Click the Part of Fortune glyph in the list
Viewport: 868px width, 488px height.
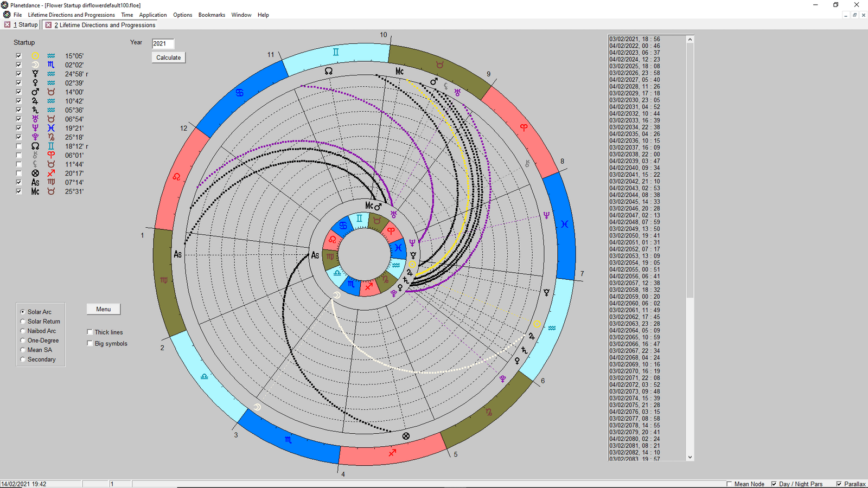coord(35,173)
